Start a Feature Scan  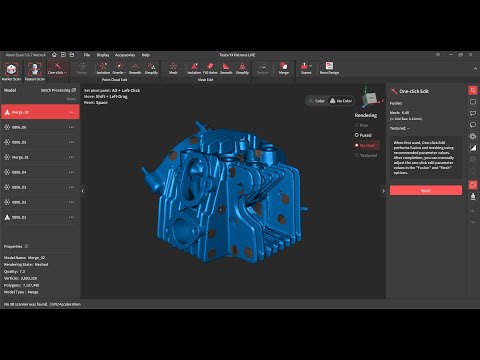(x=35, y=71)
